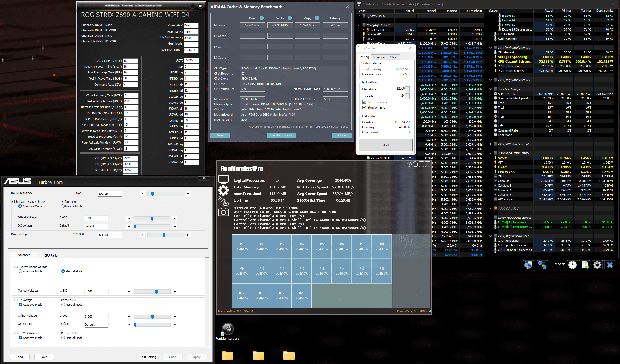Decrease BCLK Frequency with the left arrow

[x=142, y=194]
